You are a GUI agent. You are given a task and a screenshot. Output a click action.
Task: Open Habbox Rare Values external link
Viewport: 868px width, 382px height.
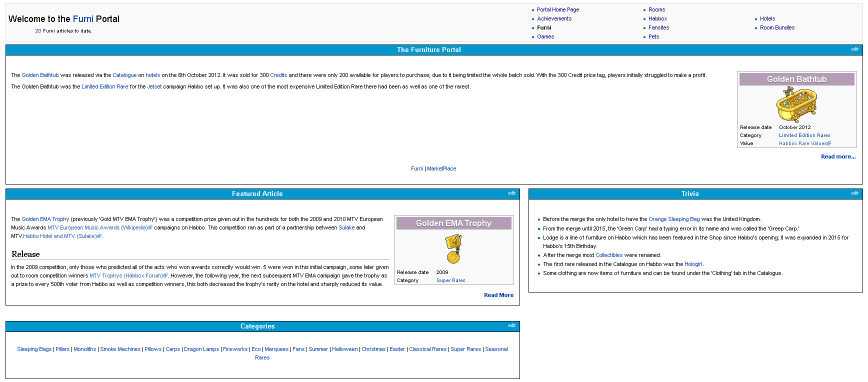804,143
